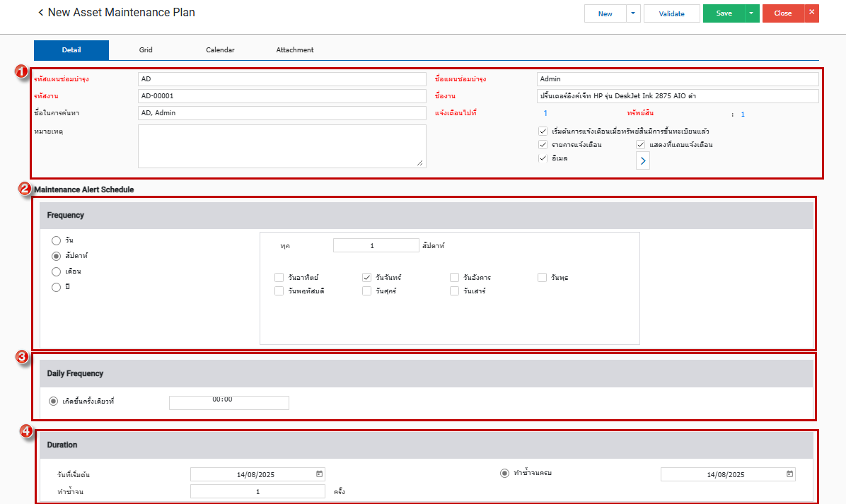This screenshot has width=846, height=504.
Task: Open the Attachment tab
Action: click(x=295, y=50)
